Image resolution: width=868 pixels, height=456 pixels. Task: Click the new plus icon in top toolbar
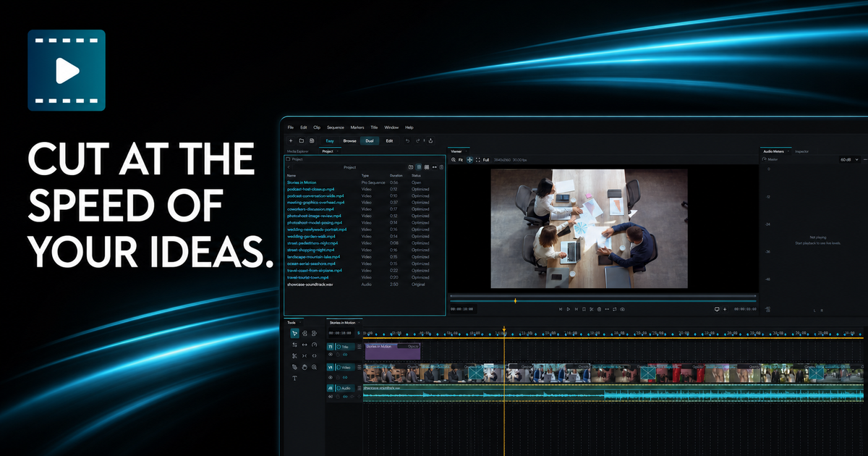coord(291,140)
